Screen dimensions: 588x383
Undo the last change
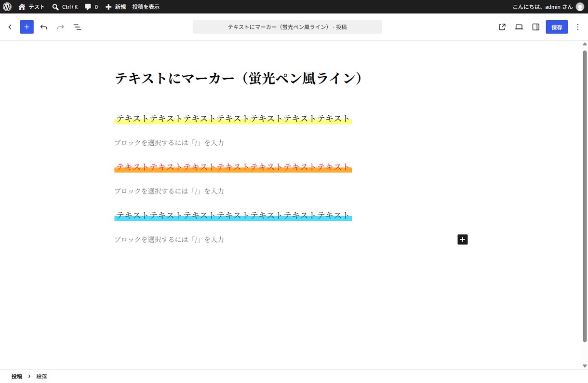tap(44, 27)
